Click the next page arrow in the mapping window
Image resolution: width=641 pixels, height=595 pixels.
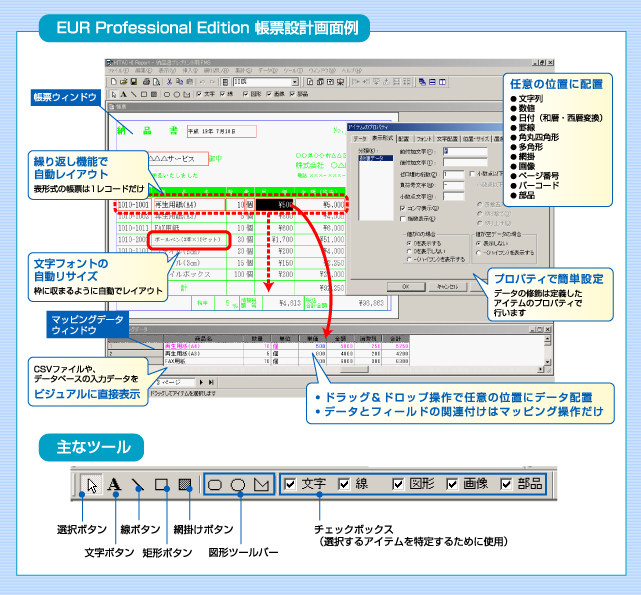(x=201, y=382)
